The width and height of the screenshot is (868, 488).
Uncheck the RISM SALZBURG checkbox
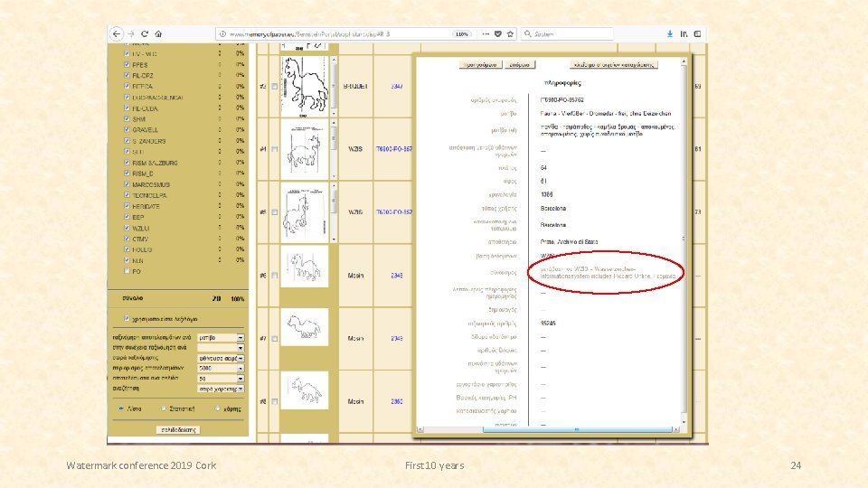pyautogui.click(x=127, y=163)
